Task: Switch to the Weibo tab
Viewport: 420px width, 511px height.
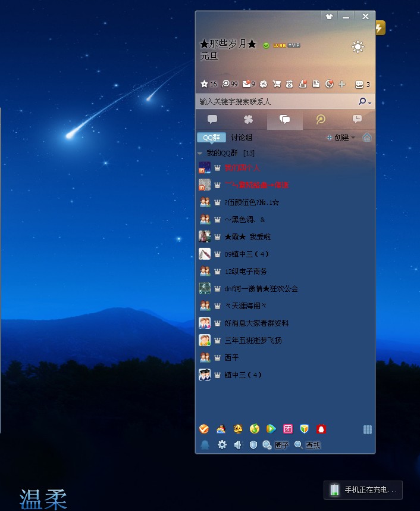Action: click(x=321, y=120)
